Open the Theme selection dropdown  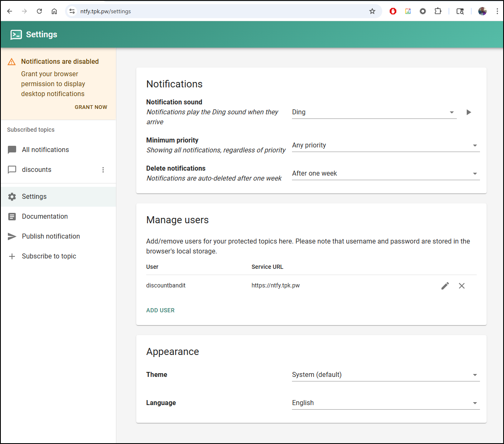[x=385, y=375]
